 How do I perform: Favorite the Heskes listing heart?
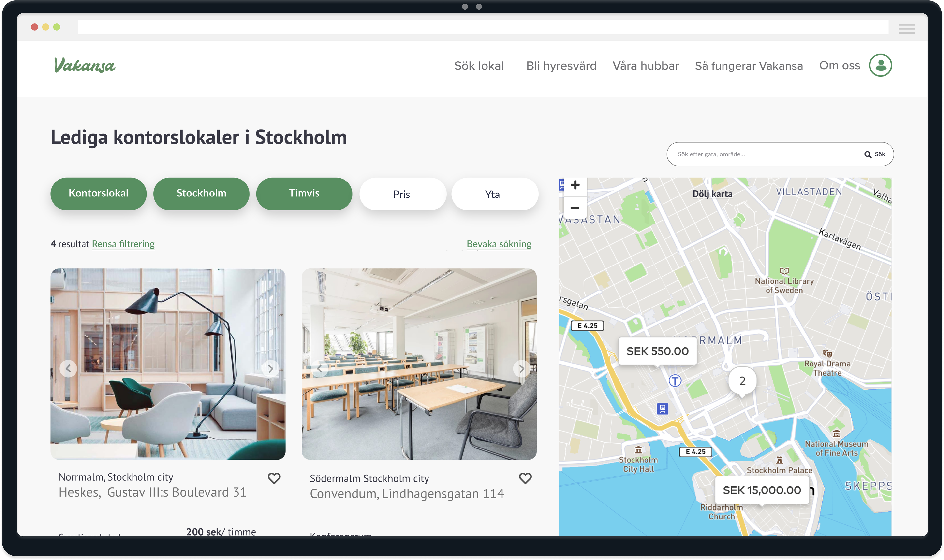click(274, 478)
